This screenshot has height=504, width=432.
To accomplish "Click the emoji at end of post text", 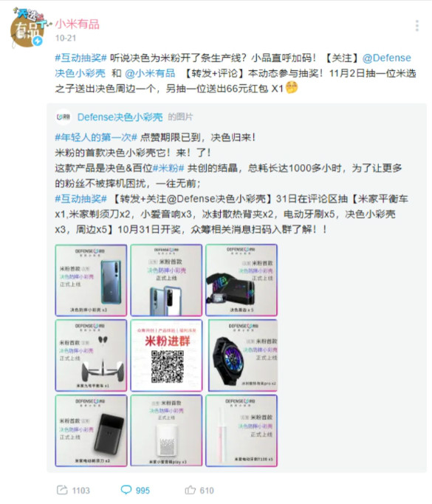I will pos(292,87).
